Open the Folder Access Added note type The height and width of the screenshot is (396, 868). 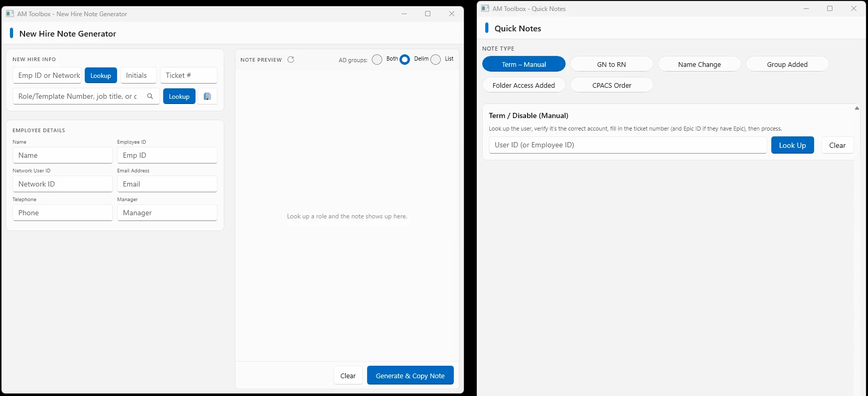(524, 85)
